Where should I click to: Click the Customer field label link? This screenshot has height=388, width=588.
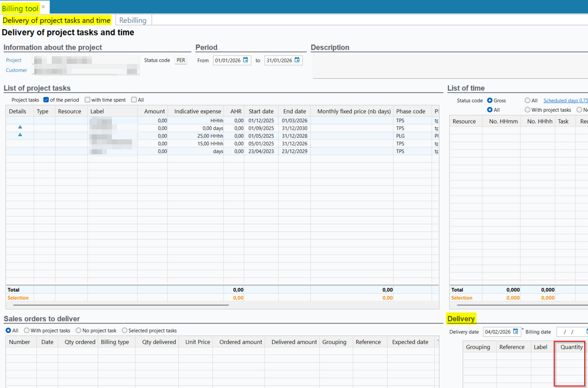coord(16,70)
